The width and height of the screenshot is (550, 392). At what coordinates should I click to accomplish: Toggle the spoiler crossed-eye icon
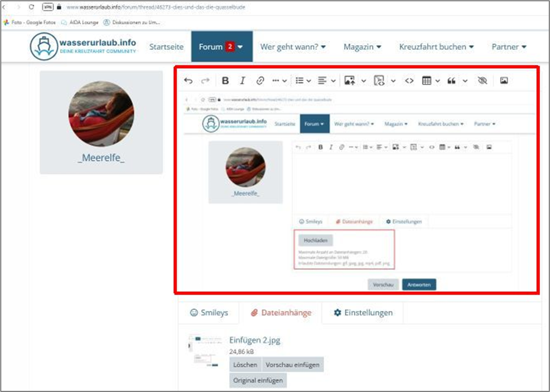(x=482, y=81)
